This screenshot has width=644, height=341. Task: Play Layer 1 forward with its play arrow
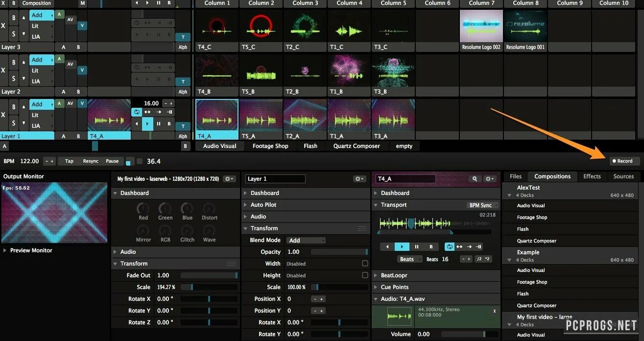pos(147,124)
